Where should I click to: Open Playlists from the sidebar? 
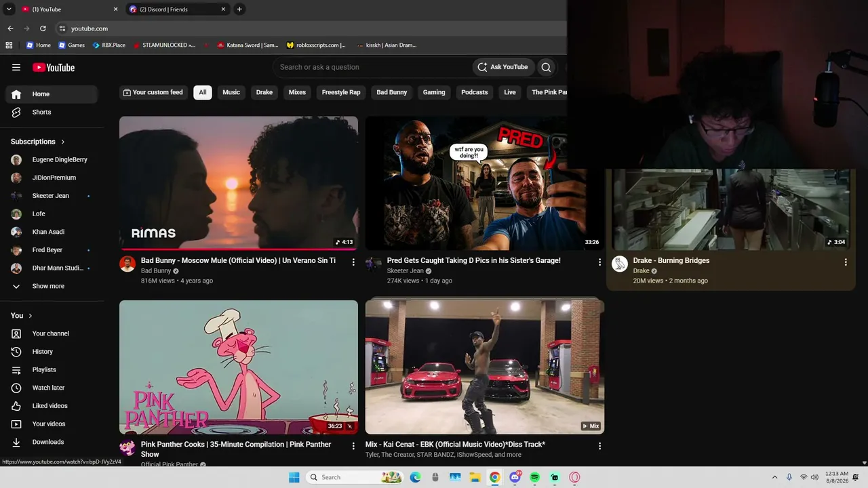[x=52, y=369]
